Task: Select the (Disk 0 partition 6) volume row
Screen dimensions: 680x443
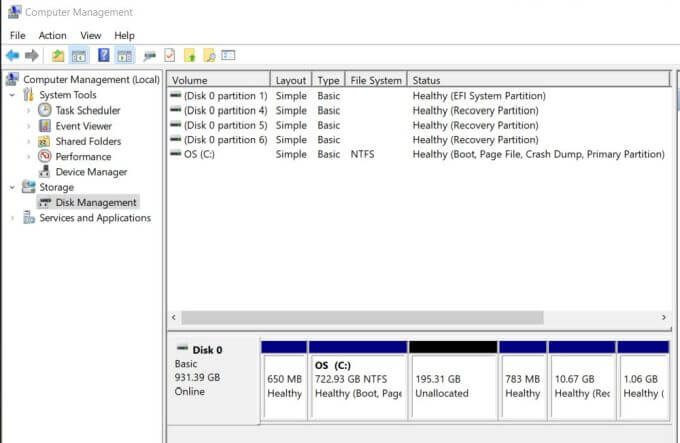Action: pyautogui.click(x=419, y=140)
